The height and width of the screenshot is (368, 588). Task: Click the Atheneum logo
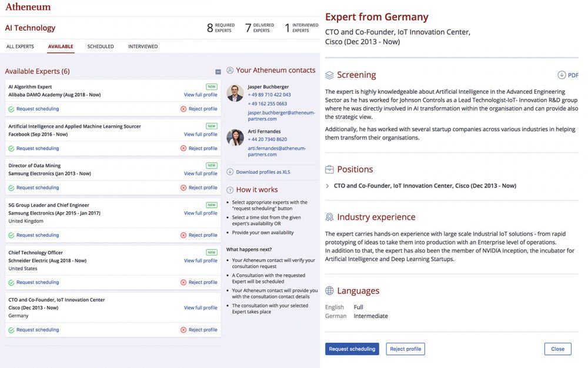point(28,7)
